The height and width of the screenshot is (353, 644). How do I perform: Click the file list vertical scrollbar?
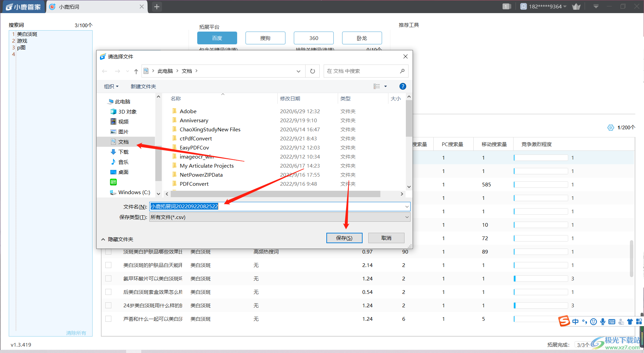click(409, 118)
